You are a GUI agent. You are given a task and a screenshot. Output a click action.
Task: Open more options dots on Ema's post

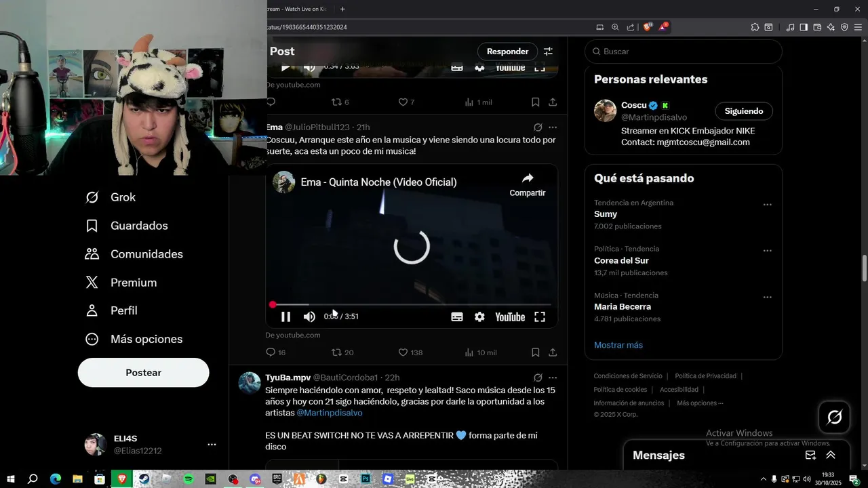click(x=553, y=127)
